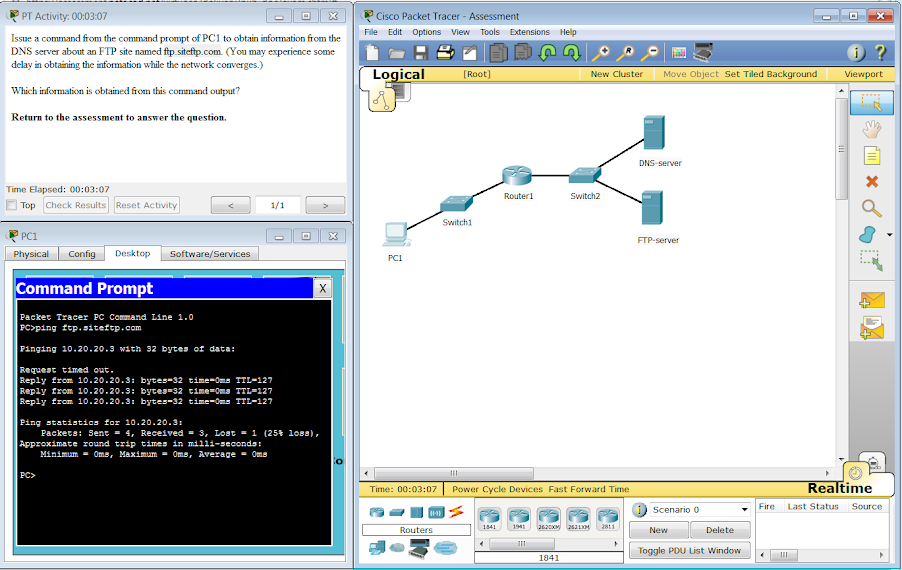This screenshot has height=570, width=902.
Task: Click the Paste toolbar icon
Action: click(523, 53)
